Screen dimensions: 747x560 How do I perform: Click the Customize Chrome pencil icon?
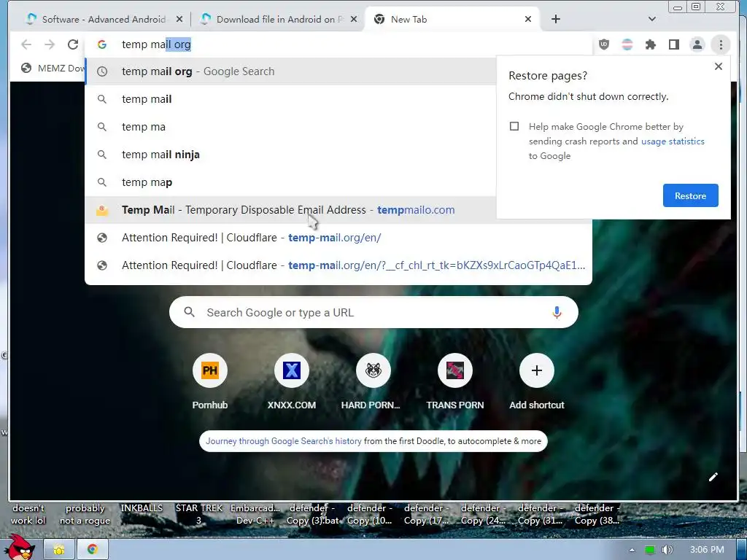[x=713, y=477]
